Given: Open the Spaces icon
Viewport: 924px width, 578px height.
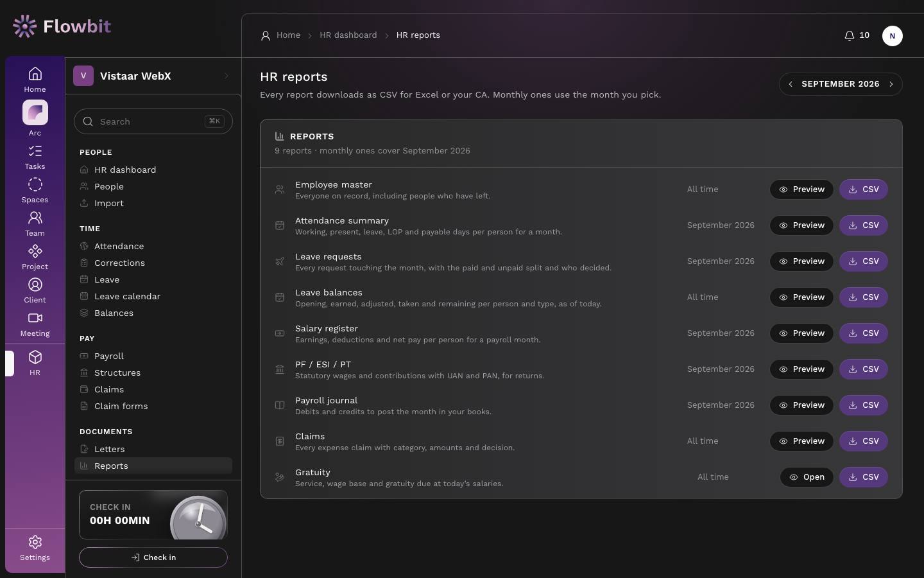Looking at the screenshot, I should point(35,184).
